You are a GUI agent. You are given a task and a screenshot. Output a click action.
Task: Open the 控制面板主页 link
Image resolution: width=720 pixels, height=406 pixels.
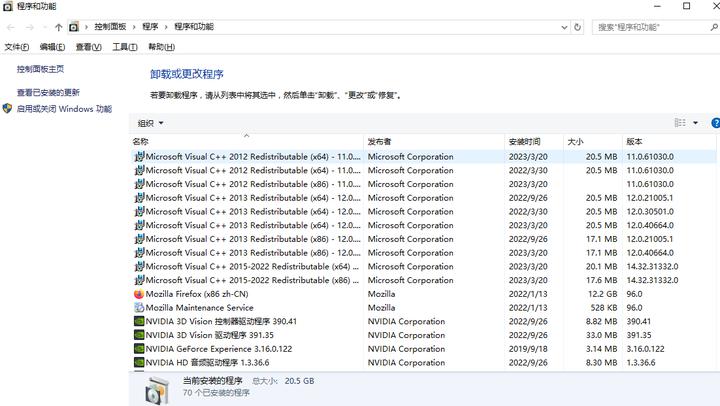[40, 69]
